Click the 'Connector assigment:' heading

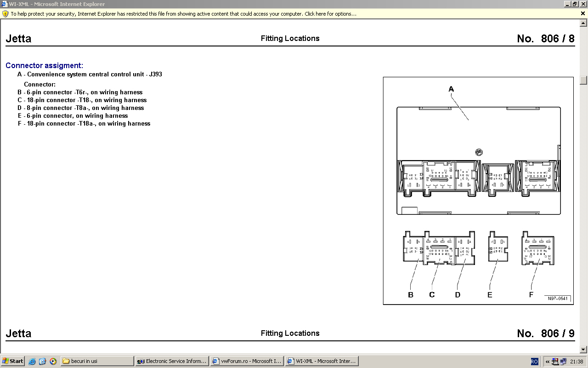[x=45, y=66]
